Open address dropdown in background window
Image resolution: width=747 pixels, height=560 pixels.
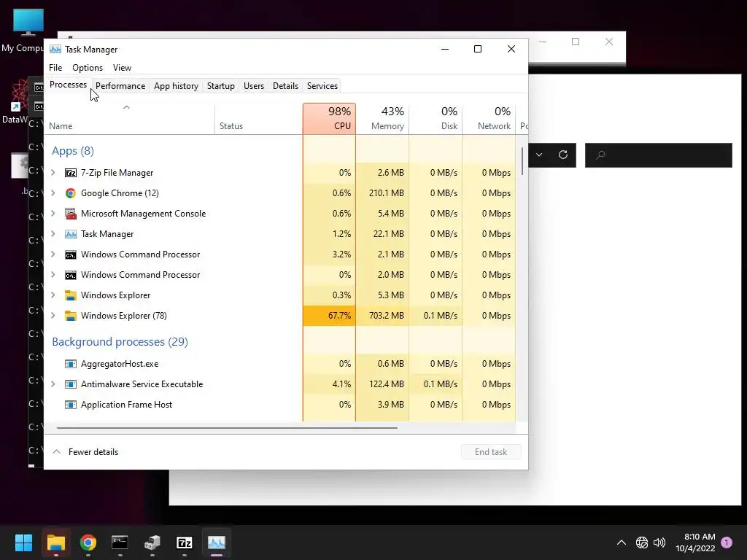(x=539, y=155)
